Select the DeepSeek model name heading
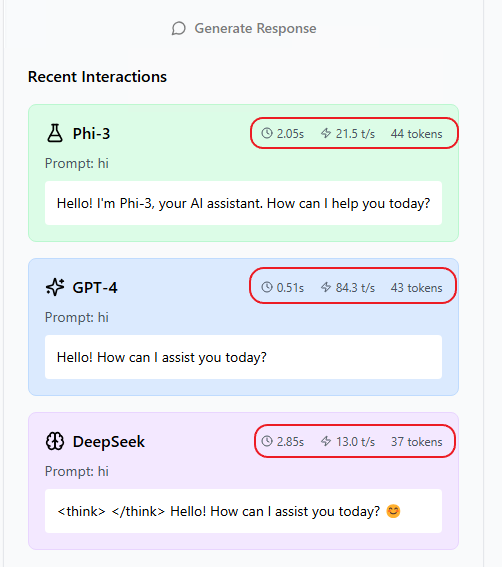The width and height of the screenshot is (502, 567). [109, 442]
